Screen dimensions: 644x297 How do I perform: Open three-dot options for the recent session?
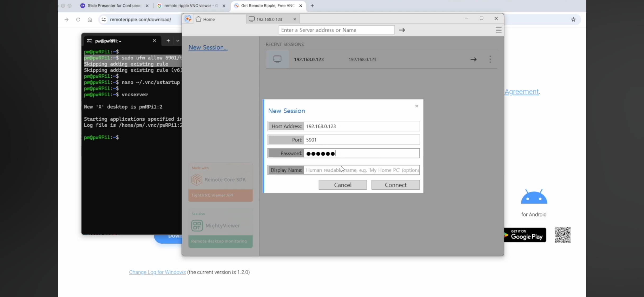pos(490,59)
